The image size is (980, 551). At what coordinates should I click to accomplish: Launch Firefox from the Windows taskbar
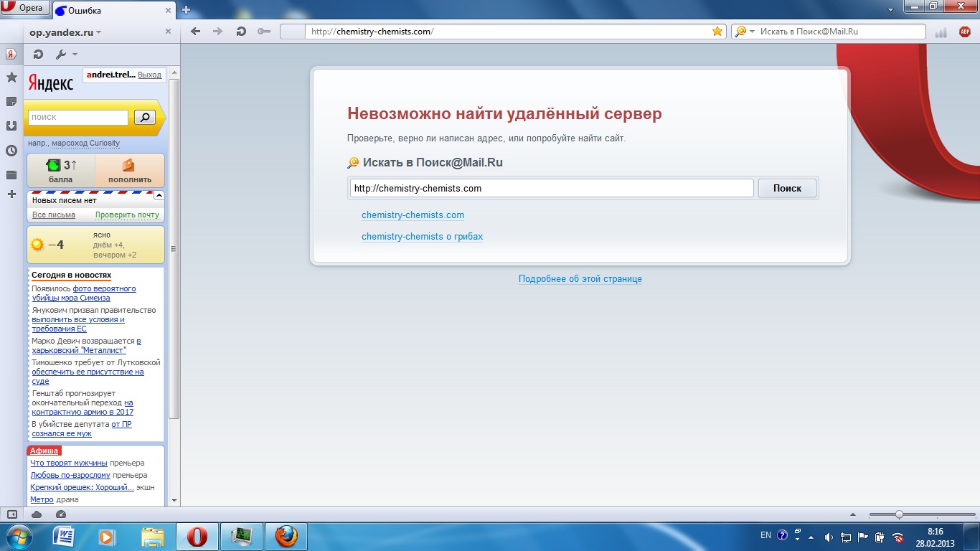tap(286, 536)
